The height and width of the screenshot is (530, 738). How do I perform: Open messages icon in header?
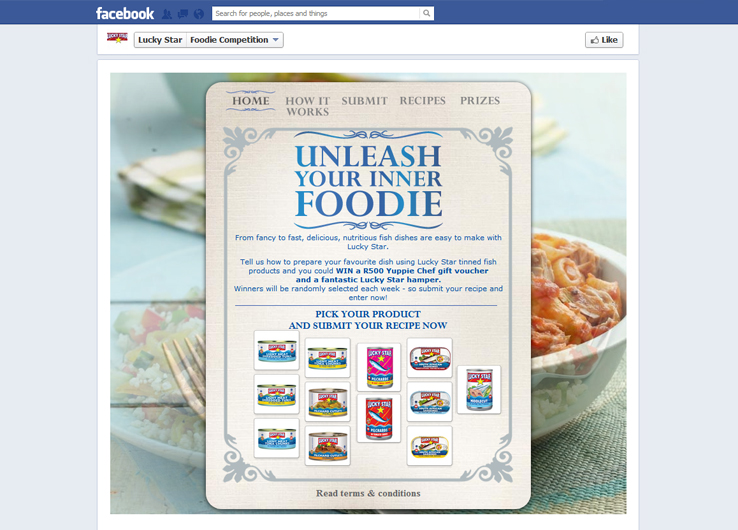point(183,14)
